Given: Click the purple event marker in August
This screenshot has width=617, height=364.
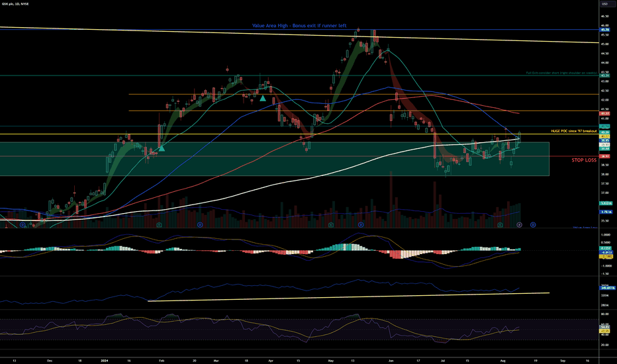Looking at the screenshot, I should coord(520,225).
